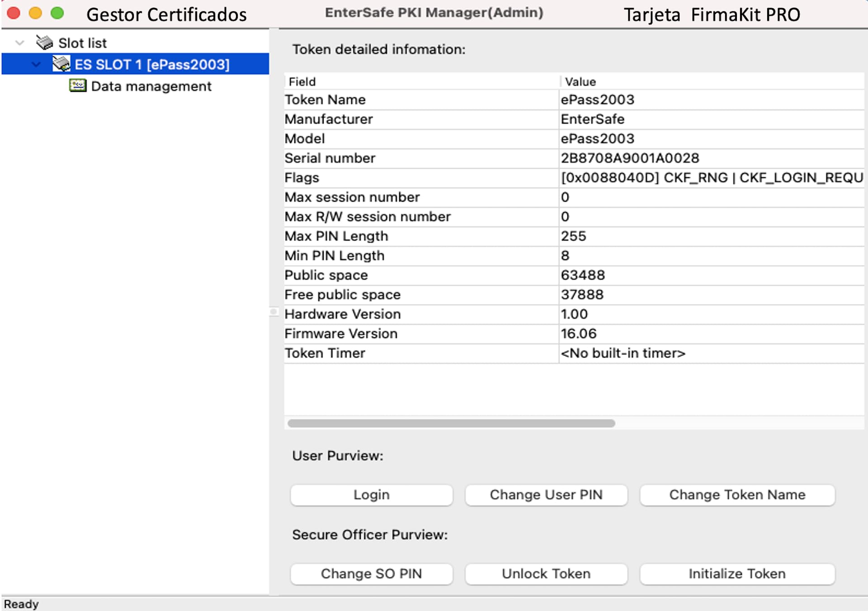Select Min PIN Length value 8
The height and width of the screenshot is (611, 868).
(x=565, y=256)
